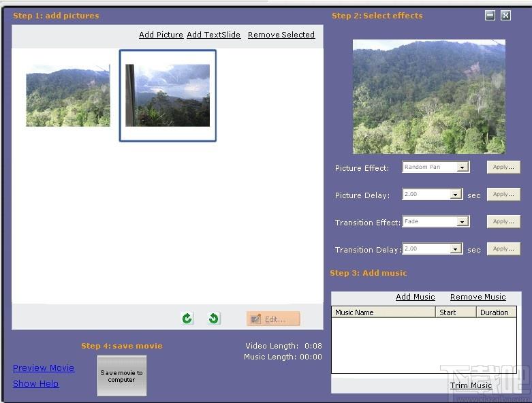Open the Picture Effect dropdown
Viewport: 532px width, 403px height.
coord(462,167)
